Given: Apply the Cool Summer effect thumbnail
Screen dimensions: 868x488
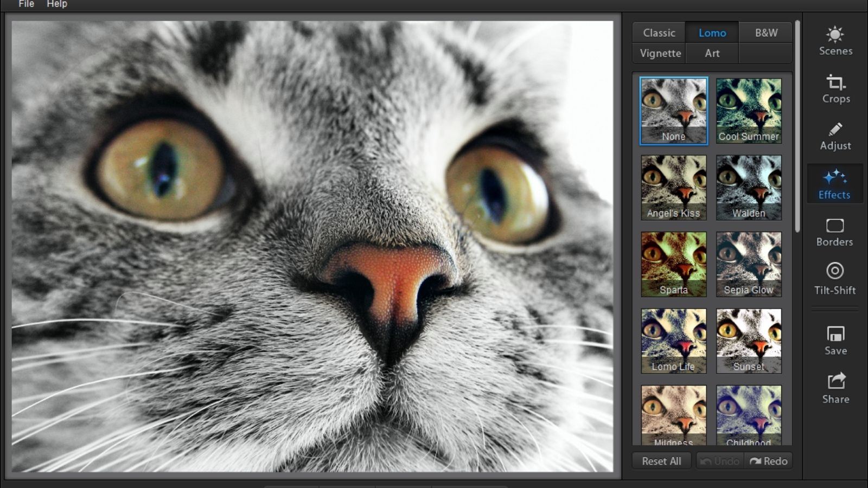Looking at the screenshot, I should pos(749,111).
